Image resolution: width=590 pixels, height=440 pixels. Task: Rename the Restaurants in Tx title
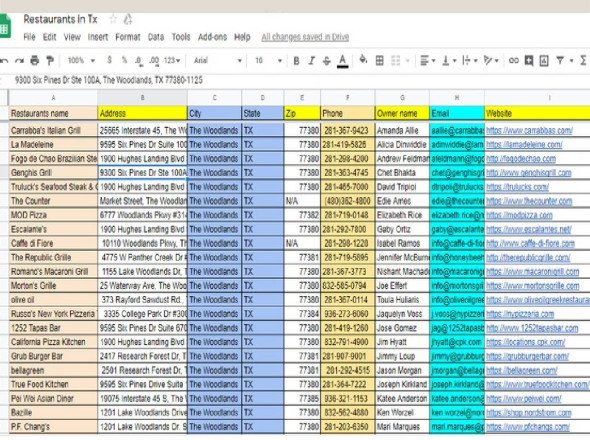pyautogui.click(x=60, y=19)
